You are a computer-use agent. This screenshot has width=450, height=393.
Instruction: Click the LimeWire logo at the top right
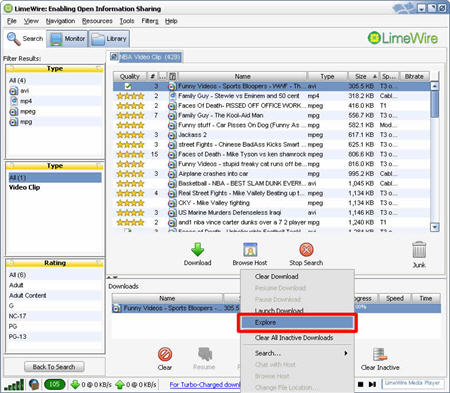point(403,38)
